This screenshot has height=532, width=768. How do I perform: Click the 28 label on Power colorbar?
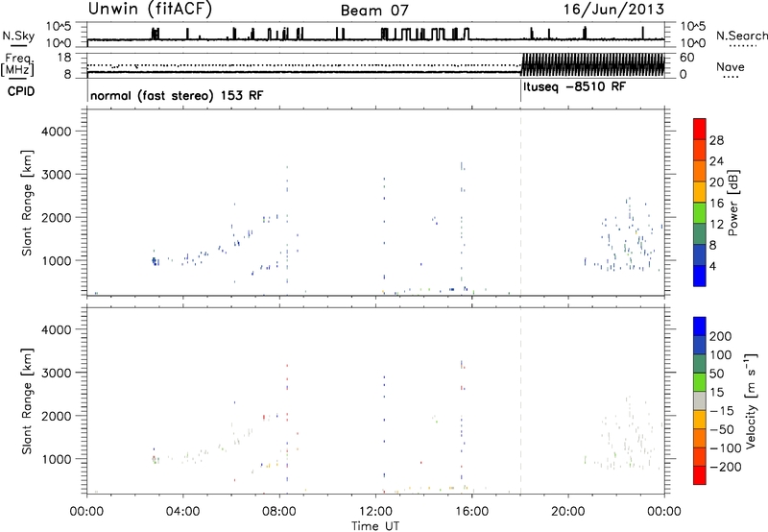click(716, 140)
